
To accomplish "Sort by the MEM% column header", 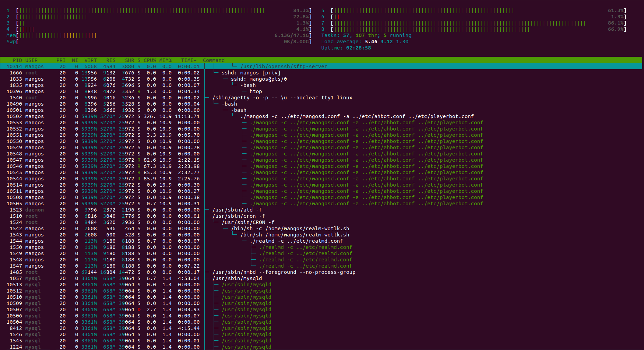I will (x=165, y=60).
